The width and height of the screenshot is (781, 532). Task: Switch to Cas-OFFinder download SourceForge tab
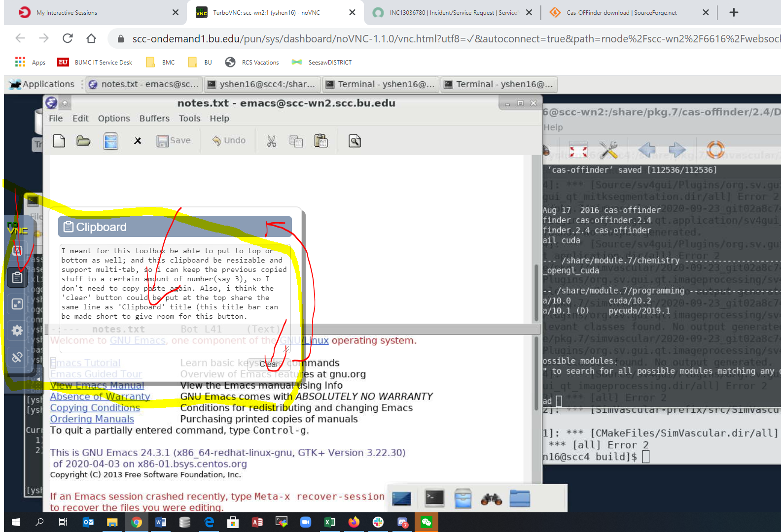629,12
